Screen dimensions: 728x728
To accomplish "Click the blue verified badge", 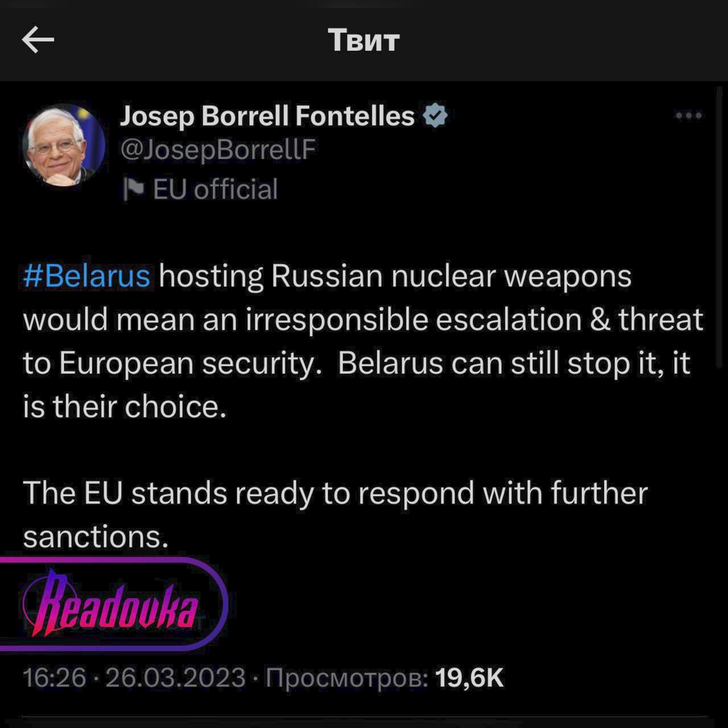I will click(435, 117).
